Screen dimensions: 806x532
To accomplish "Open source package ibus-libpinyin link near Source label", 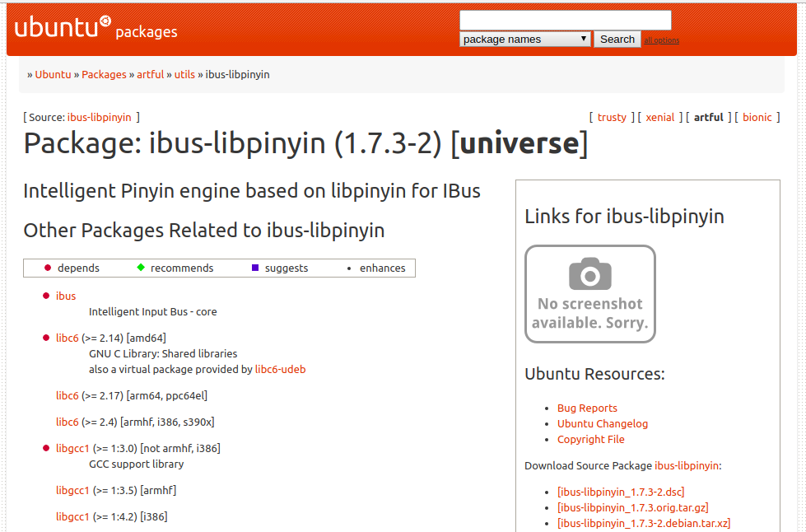I will (x=100, y=117).
